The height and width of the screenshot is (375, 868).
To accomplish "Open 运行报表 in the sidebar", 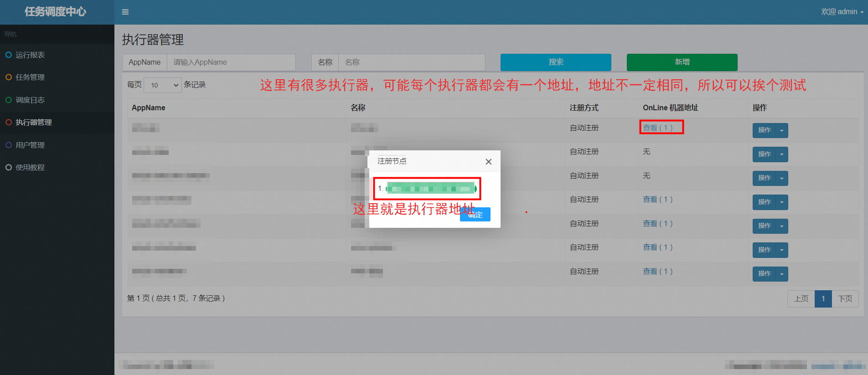I will (x=30, y=55).
